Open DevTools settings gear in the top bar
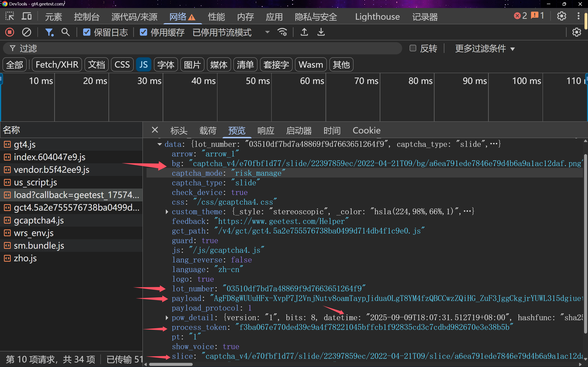This screenshot has height=367, width=588. click(562, 16)
